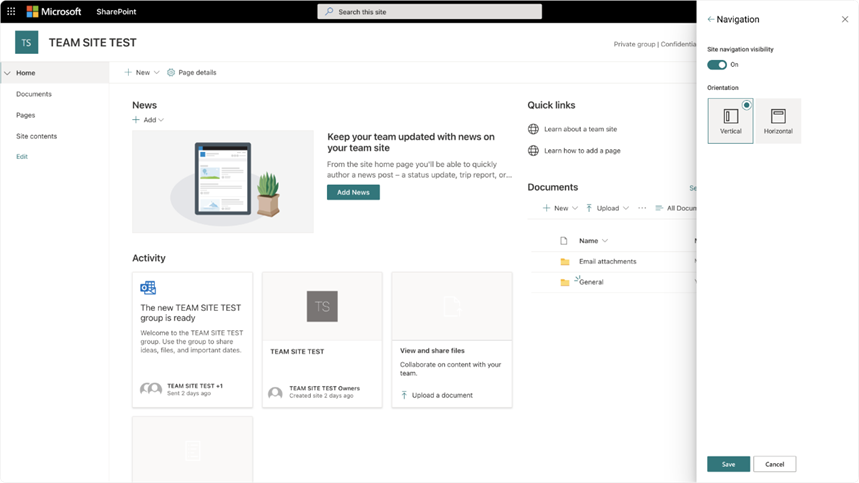This screenshot has width=859, height=483.
Task: Open the news headline text
Action: point(411,142)
